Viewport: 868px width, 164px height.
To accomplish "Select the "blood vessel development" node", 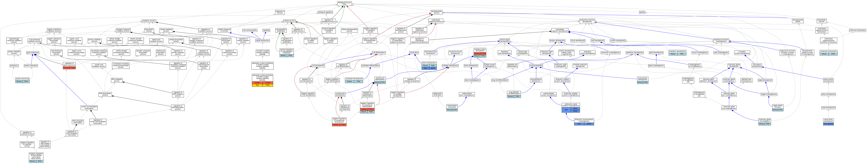I will 829,80.
